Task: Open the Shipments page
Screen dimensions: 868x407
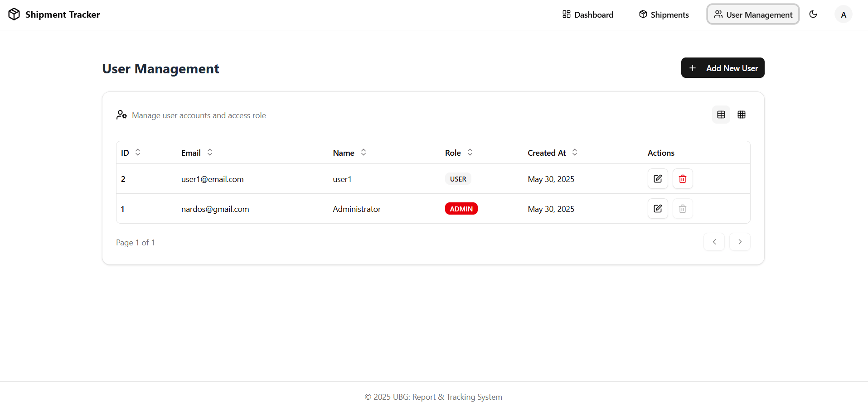Action: (664, 14)
